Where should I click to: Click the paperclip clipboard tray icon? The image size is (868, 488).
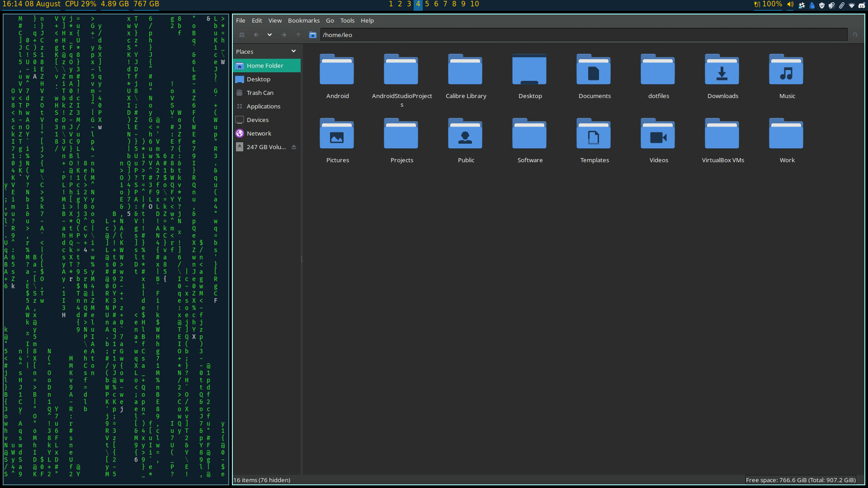tap(841, 5)
